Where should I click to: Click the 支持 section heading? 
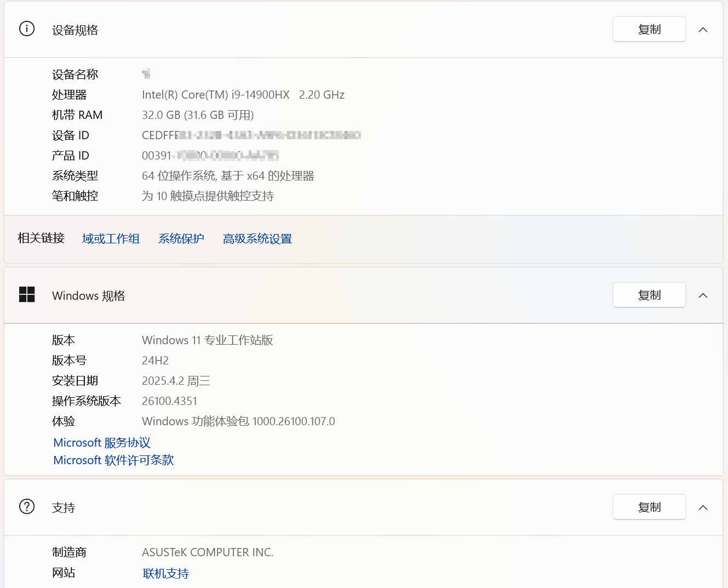(64, 508)
